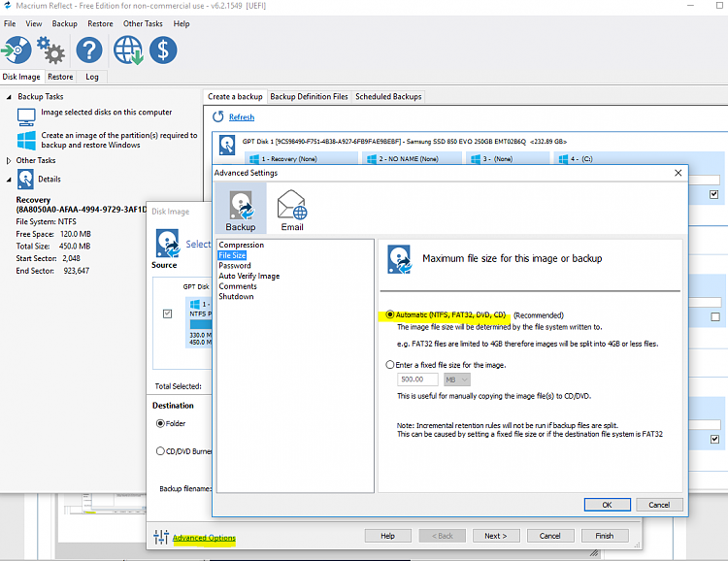The image size is (728, 561).
Task: Click the wizard Next button
Action: 496,536
